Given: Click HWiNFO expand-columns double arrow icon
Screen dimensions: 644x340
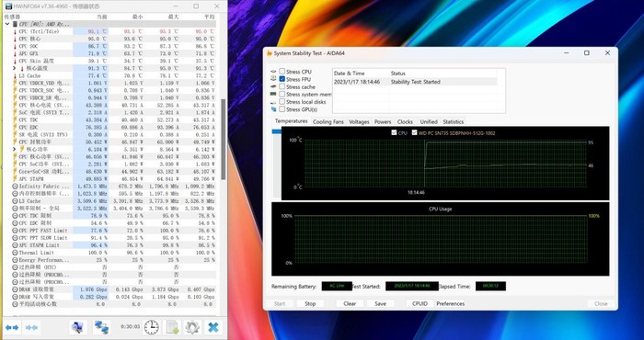Looking at the screenshot, I should tap(12, 327).
